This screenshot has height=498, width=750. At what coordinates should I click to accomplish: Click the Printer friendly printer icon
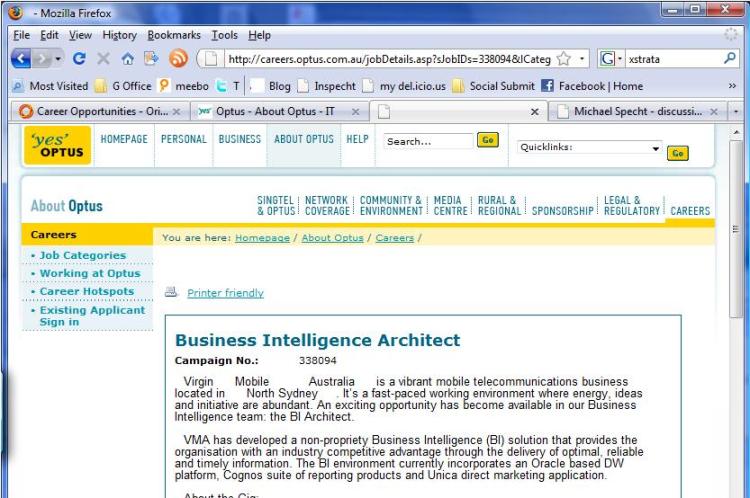[171, 293]
